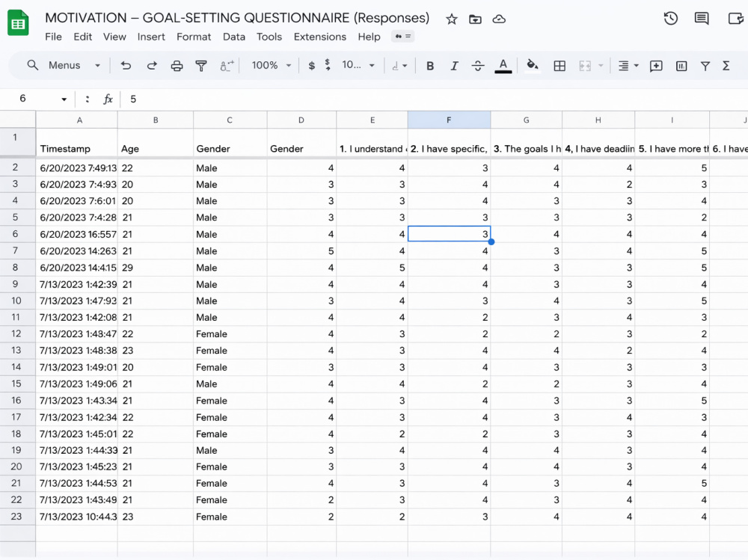Click timestamp 7/13/2023 10:44:3 cell
The width and height of the screenshot is (748, 560).
pyautogui.click(x=77, y=517)
